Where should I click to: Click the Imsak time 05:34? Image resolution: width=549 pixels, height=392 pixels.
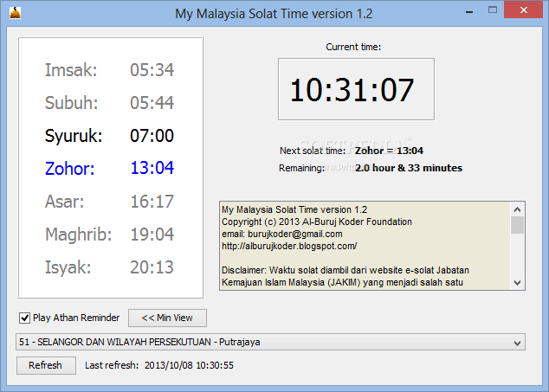(x=152, y=70)
